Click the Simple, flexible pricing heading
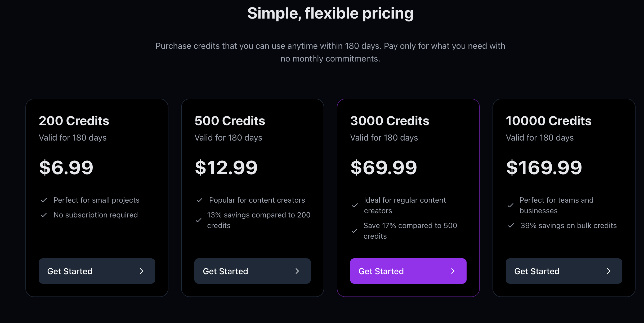This screenshot has width=644, height=323. point(330,13)
